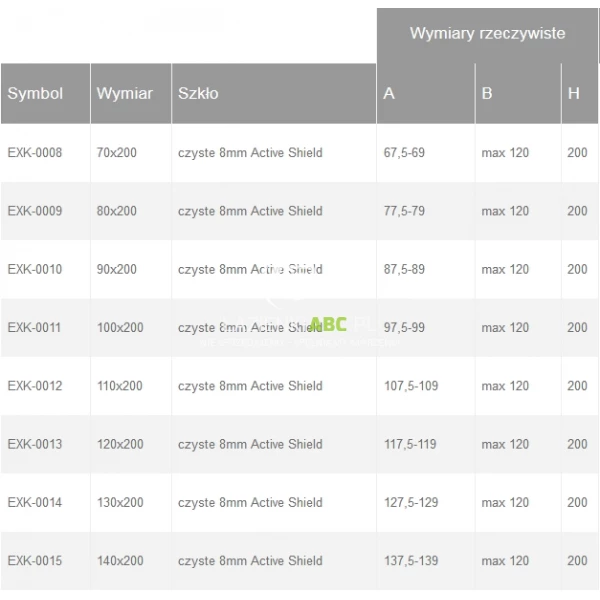600x600 pixels.
Task: Click the Wymiar column header
Action: pos(125,93)
